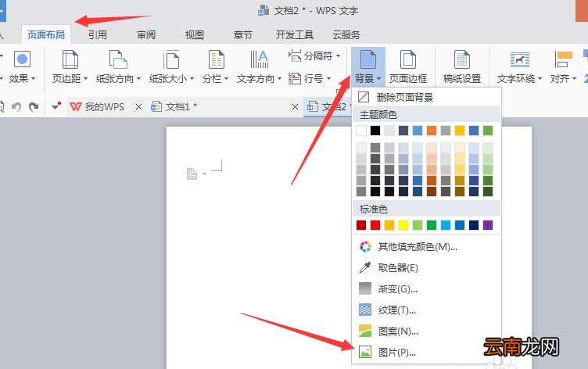Open 其他填充颜色(M)... menu entry

[x=426, y=246]
